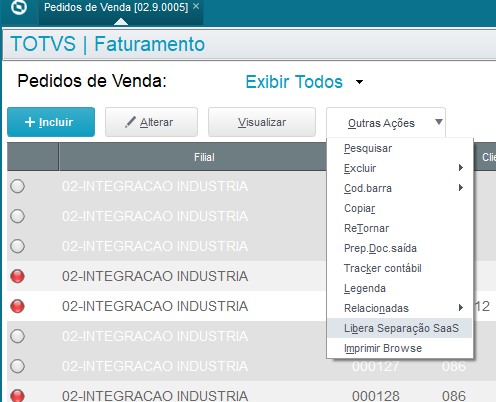Toggle the Outras Ações dropdown button
The image size is (496, 402).
tap(386, 123)
